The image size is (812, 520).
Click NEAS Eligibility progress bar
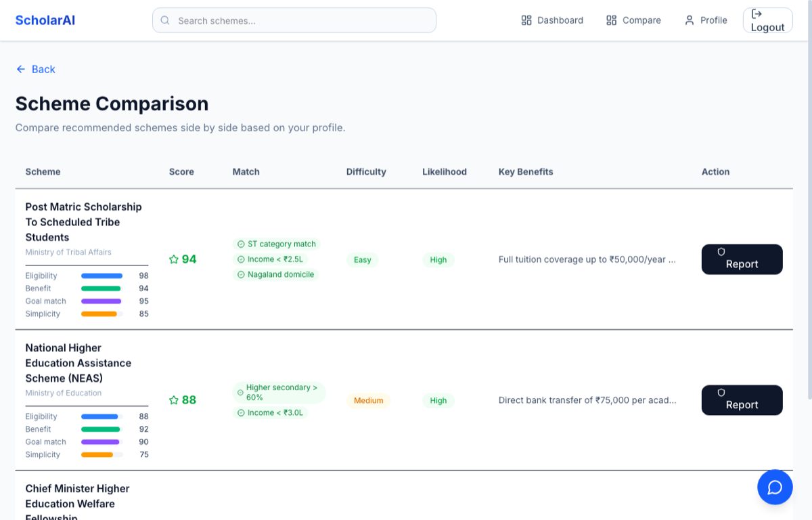[102, 417]
